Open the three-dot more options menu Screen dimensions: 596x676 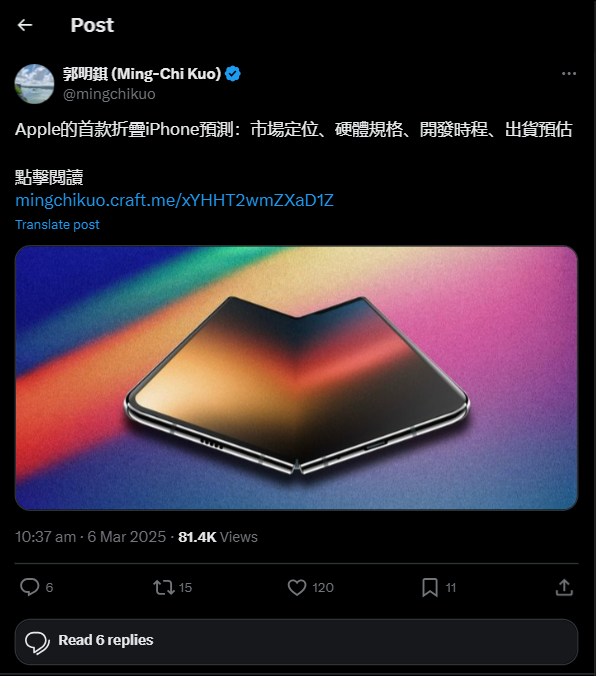(569, 74)
